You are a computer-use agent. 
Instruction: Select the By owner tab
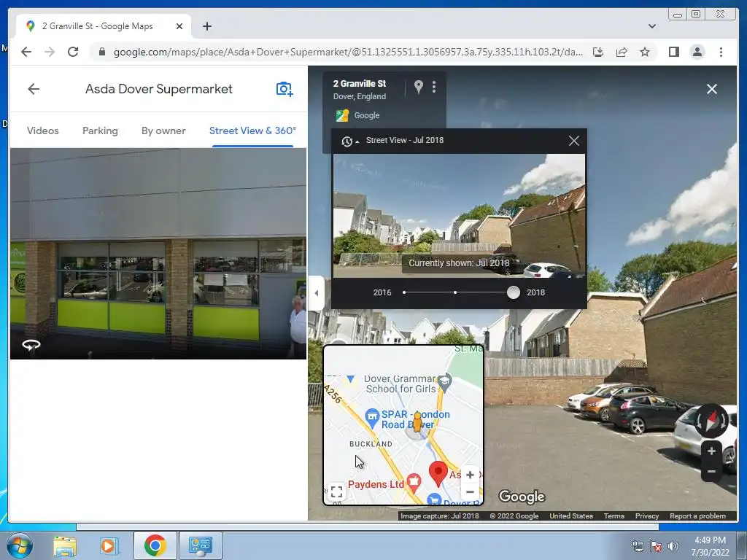pyautogui.click(x=163, y=131)
